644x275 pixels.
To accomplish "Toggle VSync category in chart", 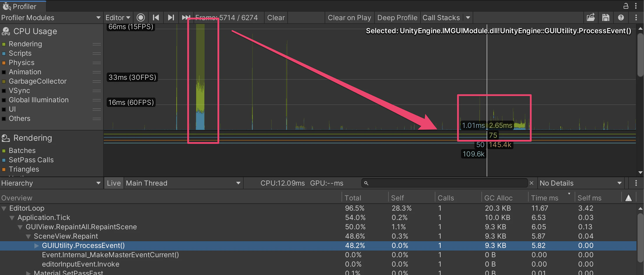I will pos(4,91).
